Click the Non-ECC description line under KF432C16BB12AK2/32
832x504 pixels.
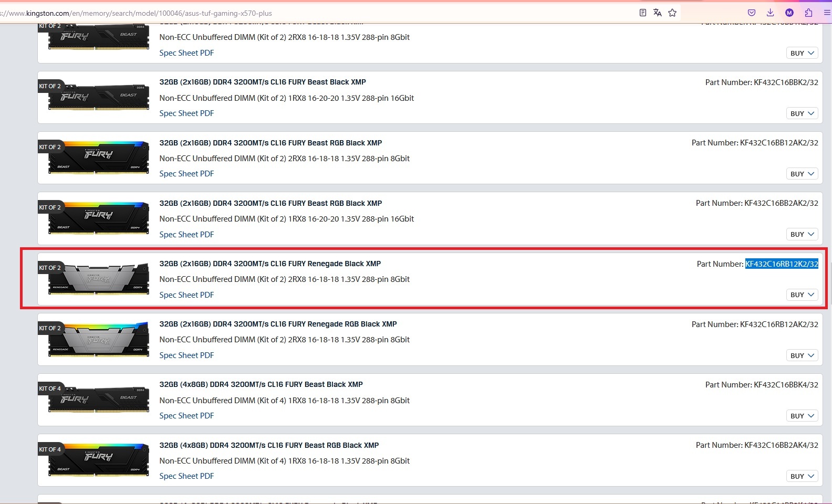point(285,159)
